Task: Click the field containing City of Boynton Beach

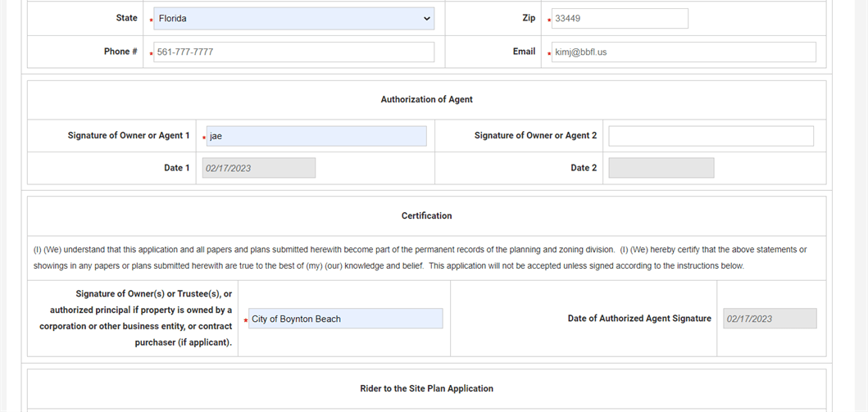Action: click(x=344, y=319)
